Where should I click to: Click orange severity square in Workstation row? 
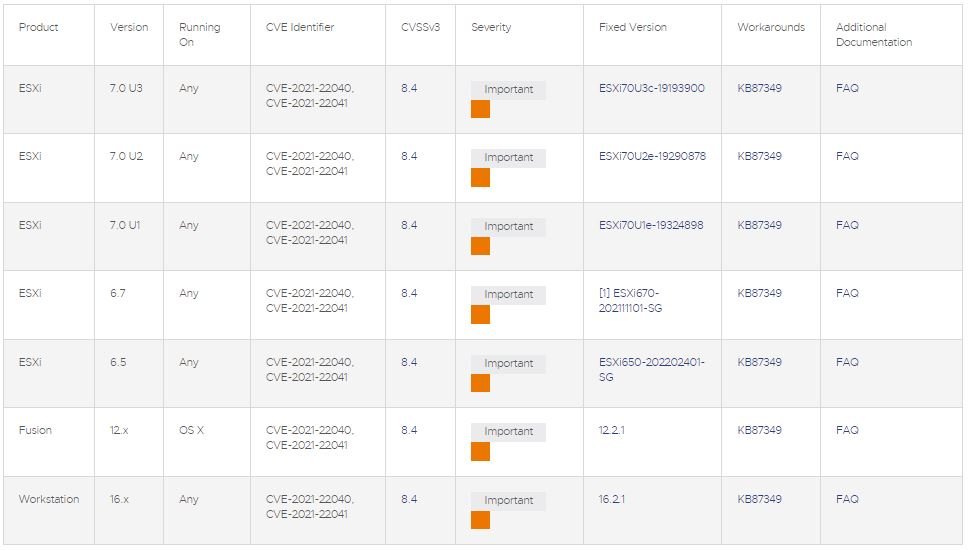coord(480,520)
